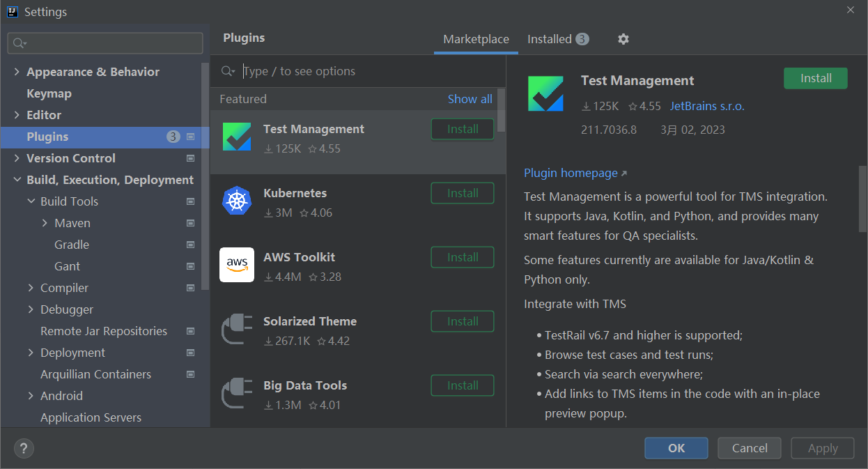868x469 pixels.
Task: Install the Solarized Theme plugin
Action: point(463,321)
